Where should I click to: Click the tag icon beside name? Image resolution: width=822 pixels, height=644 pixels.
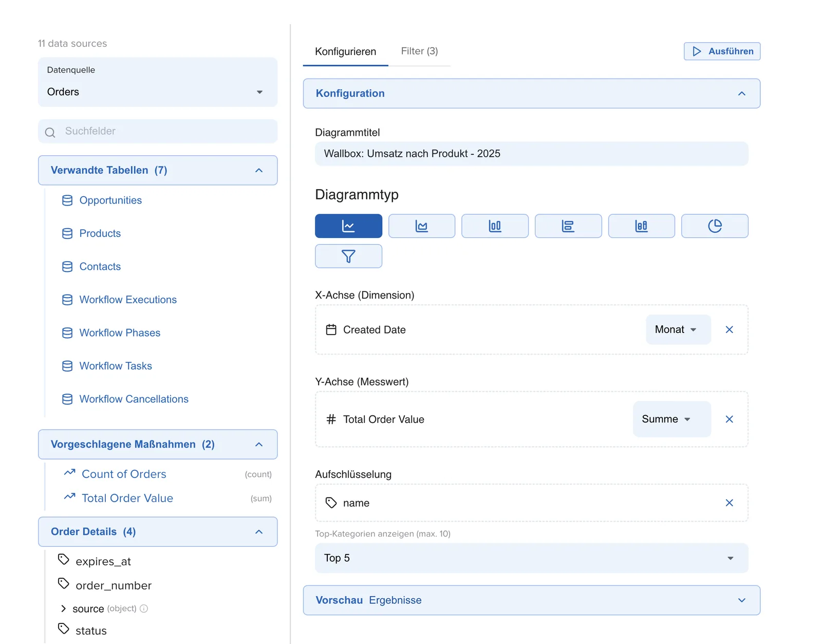pyautogui.click(x=331, y=503)
